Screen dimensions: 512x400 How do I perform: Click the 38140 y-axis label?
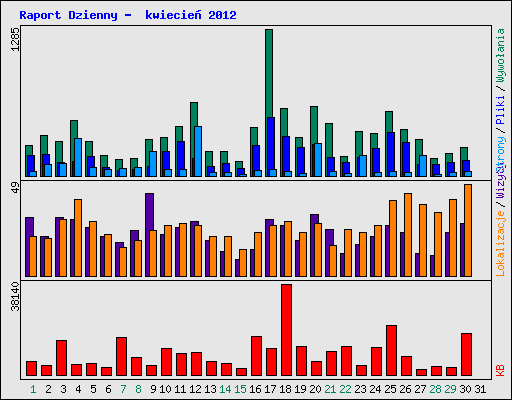[15, 296]
